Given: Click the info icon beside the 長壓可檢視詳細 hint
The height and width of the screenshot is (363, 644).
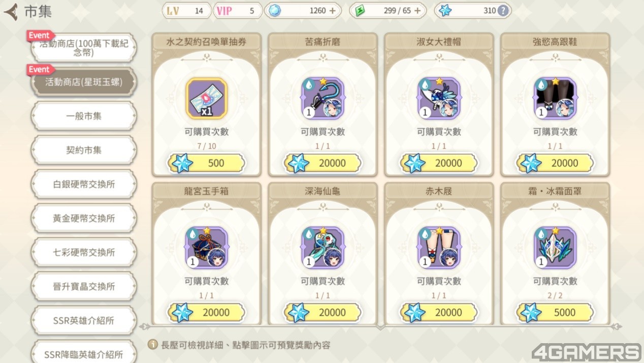Looking at the screenshot, I should coord(152,345).
